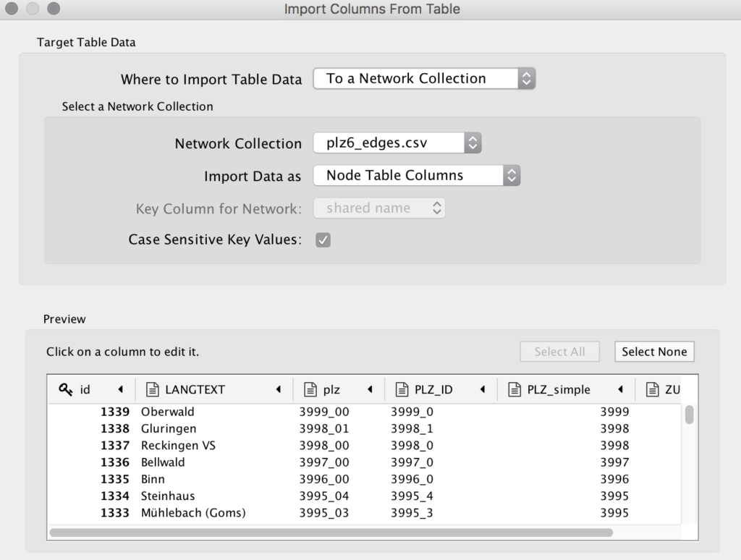This screenshot has height=560, width=741.
Task: Click PLZ_simple value 3997
Action: (615, 462)
